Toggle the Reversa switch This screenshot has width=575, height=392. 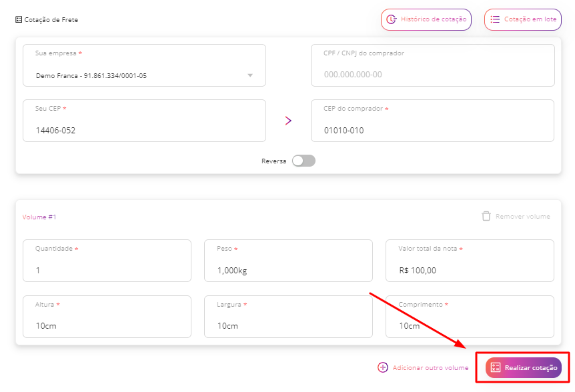click(x=304, y=161)
